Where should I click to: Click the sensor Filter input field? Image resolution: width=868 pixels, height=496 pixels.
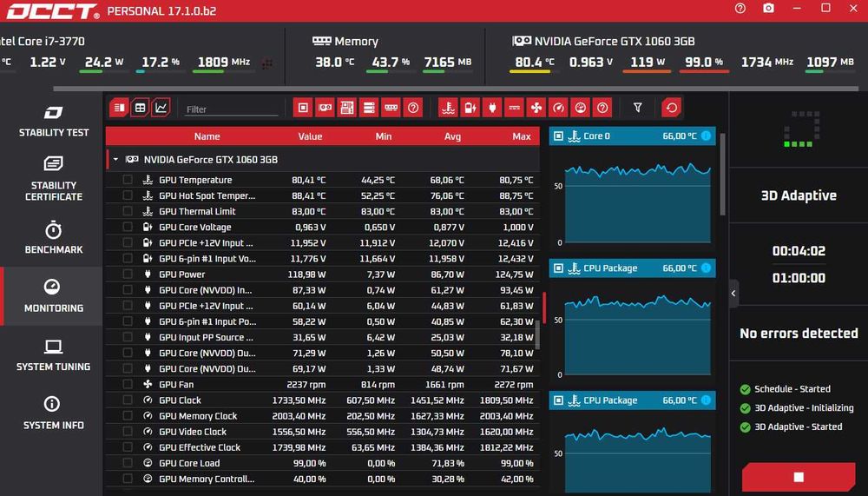pyautogui.click(x=232, y=109)
